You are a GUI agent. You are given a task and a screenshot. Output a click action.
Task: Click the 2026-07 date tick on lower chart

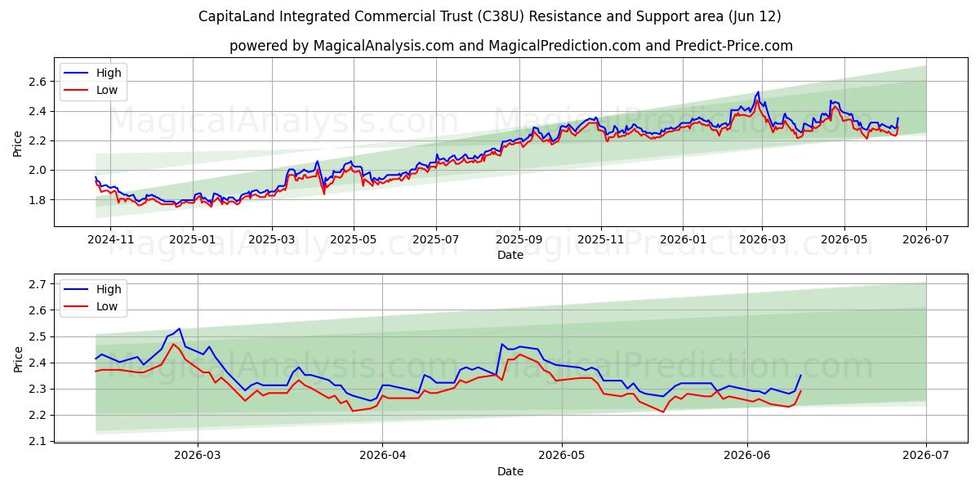926,456
